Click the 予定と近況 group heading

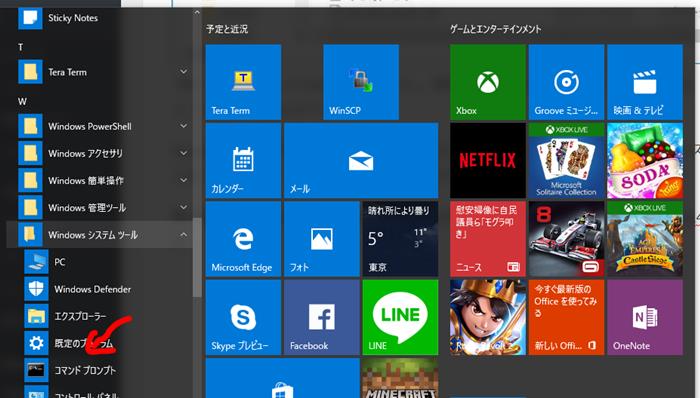tap(227, 29)
